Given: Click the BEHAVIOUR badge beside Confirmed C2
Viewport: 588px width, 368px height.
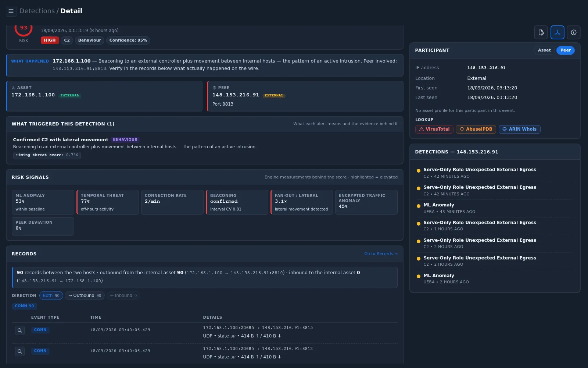Looking at the screenshot, I should point(125,140).
